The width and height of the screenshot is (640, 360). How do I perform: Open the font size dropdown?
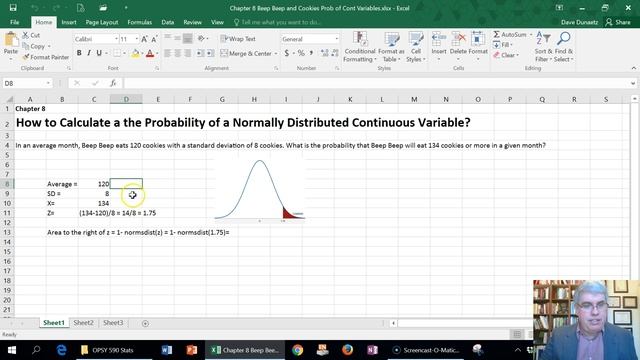(x=136, y=39)
